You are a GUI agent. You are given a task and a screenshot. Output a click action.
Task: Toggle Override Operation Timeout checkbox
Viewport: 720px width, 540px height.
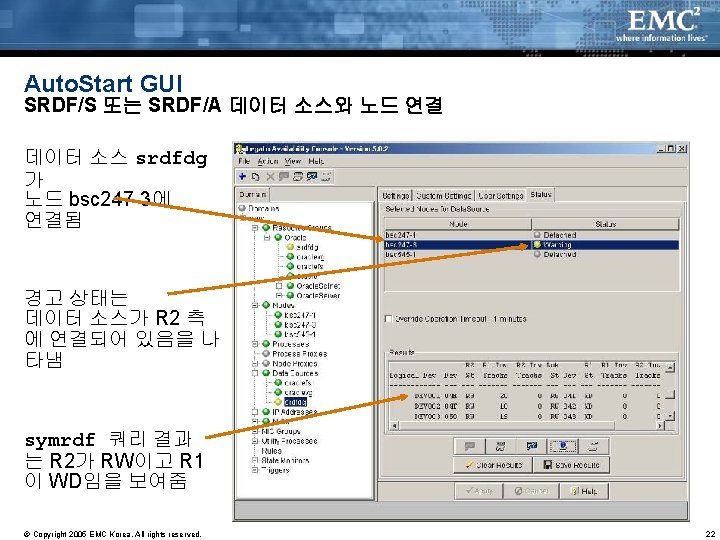coord(388,319)
